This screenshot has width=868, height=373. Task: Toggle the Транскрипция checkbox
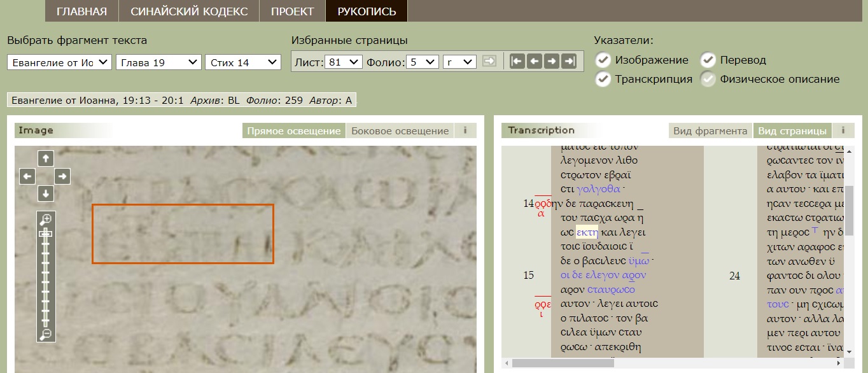click(x=603, y=79)
